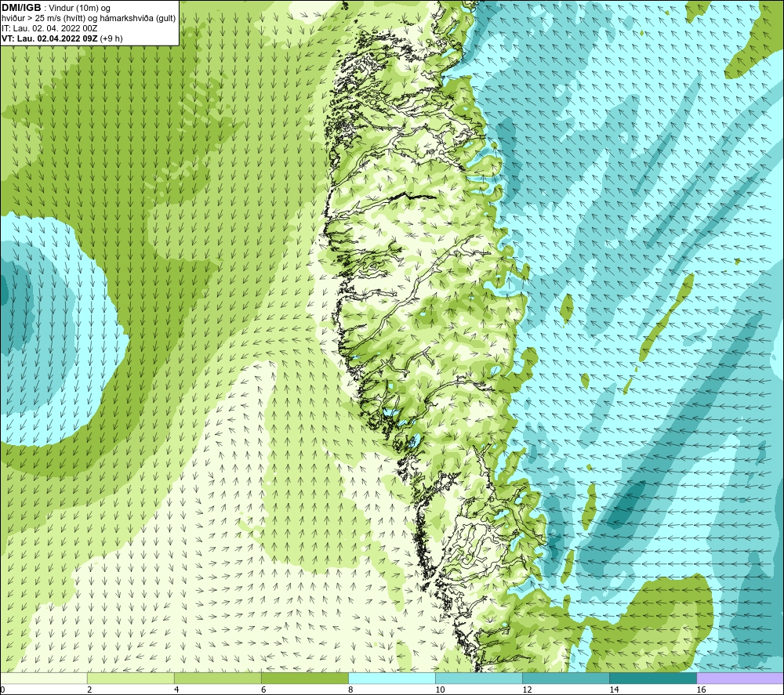Click the scale label '16'
This screenshot has height=695, width=784.
click(701, 690)
